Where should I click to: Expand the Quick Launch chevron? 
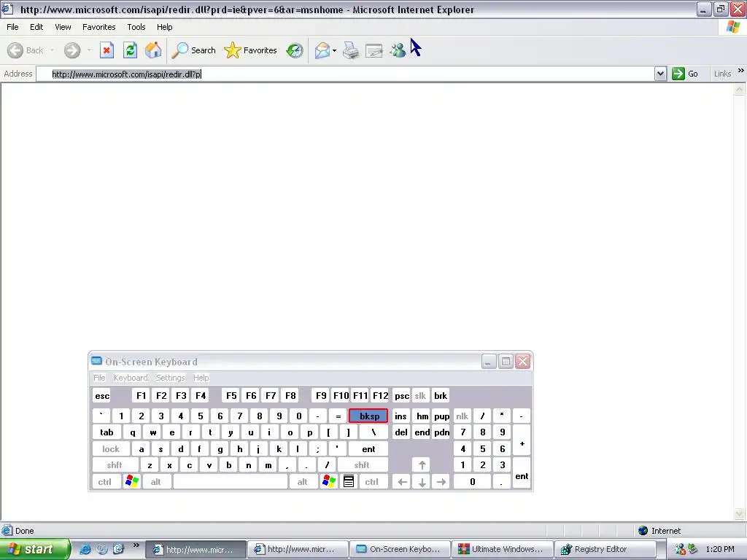[x=136, y=545]
